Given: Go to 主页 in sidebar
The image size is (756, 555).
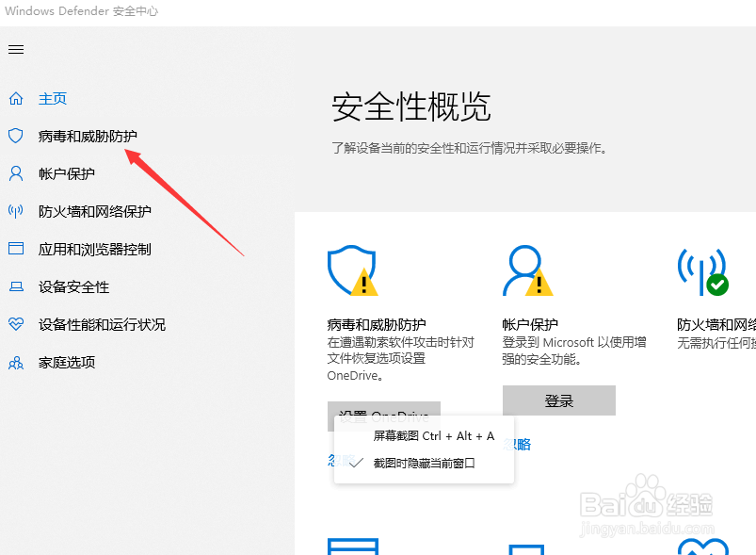Looking at the screenshot, I should point(53,98).
